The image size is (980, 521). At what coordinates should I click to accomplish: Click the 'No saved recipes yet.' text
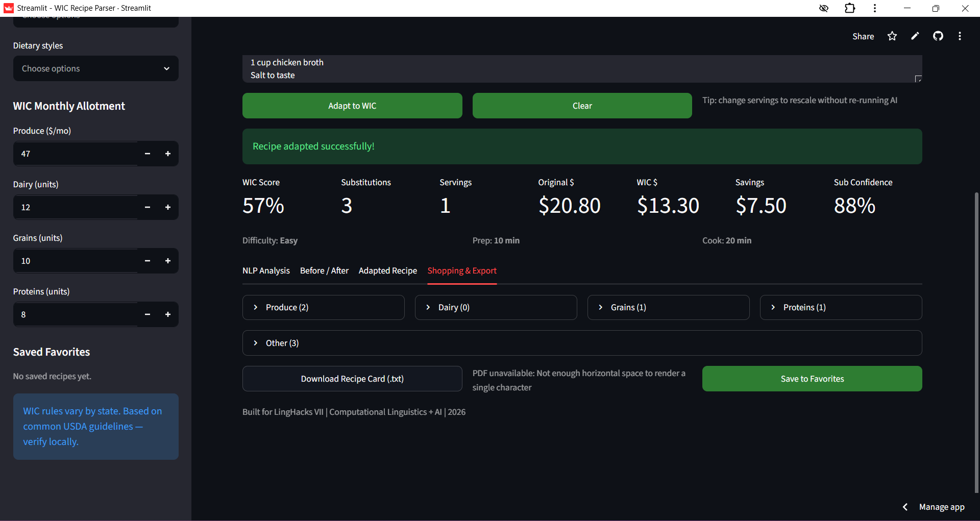[52, 377]
